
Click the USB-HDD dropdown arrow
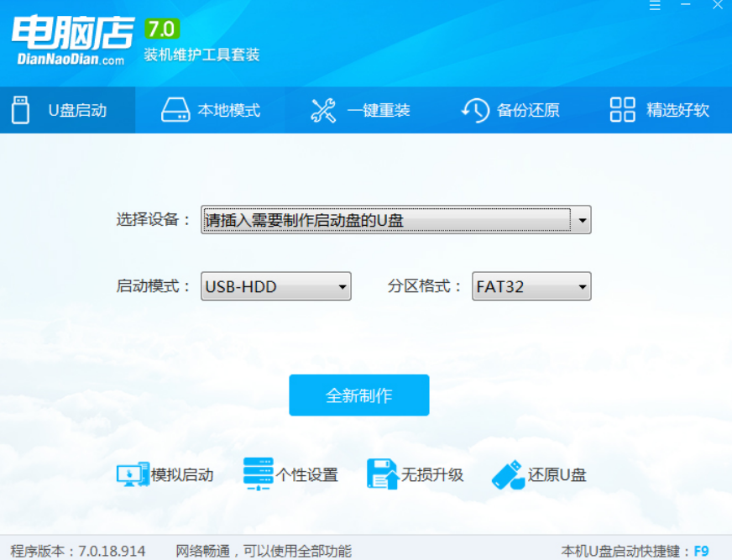(x=342, y=286)
